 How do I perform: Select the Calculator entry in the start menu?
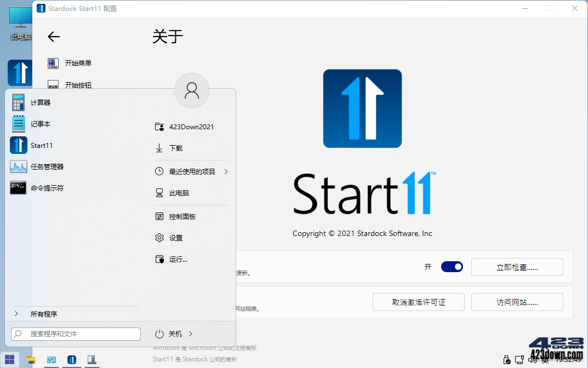pos(41,102)
